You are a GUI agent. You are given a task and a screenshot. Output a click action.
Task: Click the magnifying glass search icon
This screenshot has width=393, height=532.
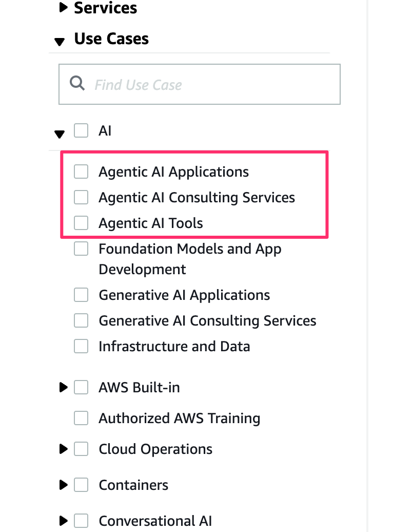click(77, 84)
